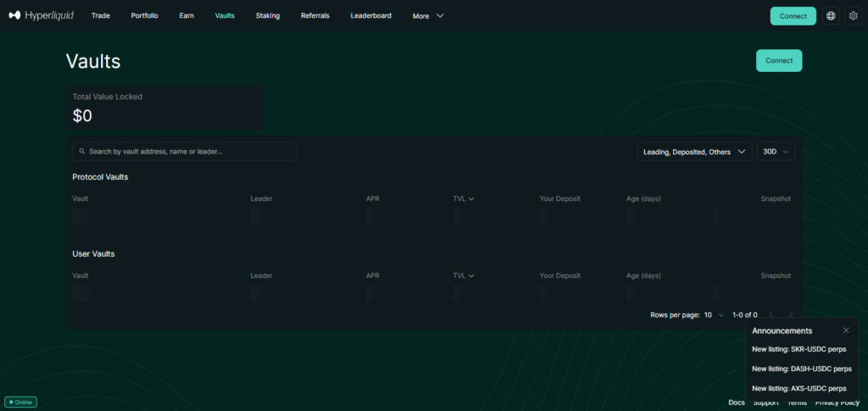Click the Hyperliquid logo icon
Screen dimensions: 868x411
pyautogui.click(x=14, y=15)
